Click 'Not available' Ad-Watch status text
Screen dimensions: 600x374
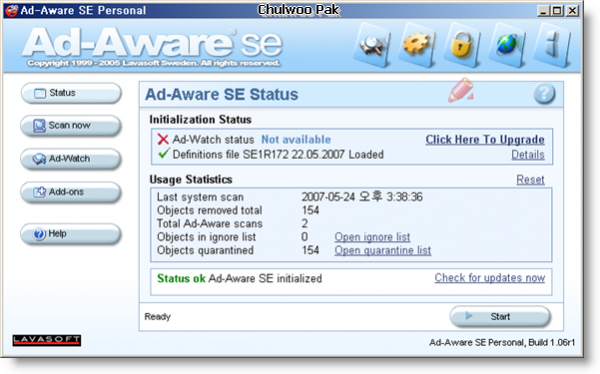click(296, 140)
